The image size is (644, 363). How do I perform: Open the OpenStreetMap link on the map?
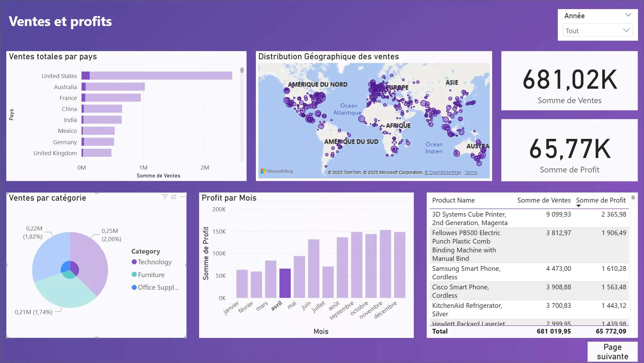point(443,172)
